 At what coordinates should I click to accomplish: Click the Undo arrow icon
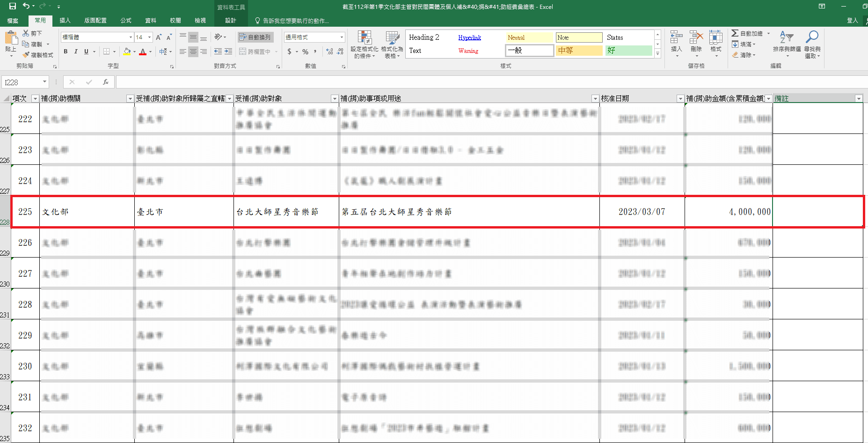click(x=26, y=6)
